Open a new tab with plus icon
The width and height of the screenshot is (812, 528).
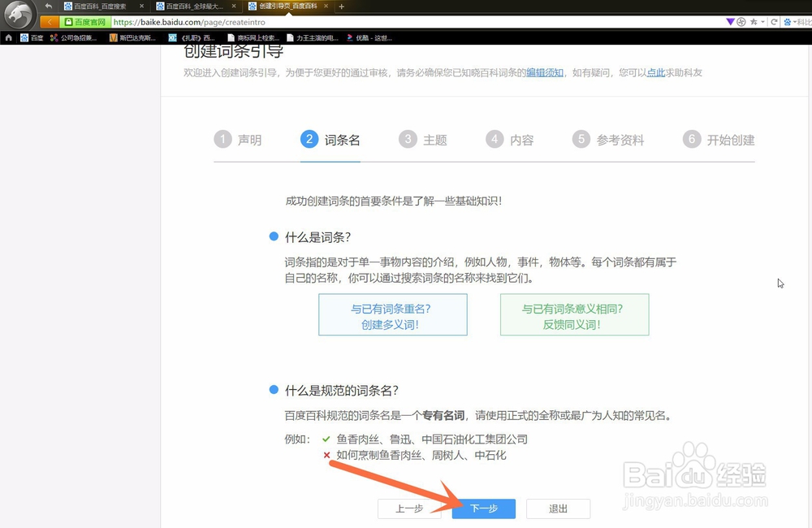(341, 6)
